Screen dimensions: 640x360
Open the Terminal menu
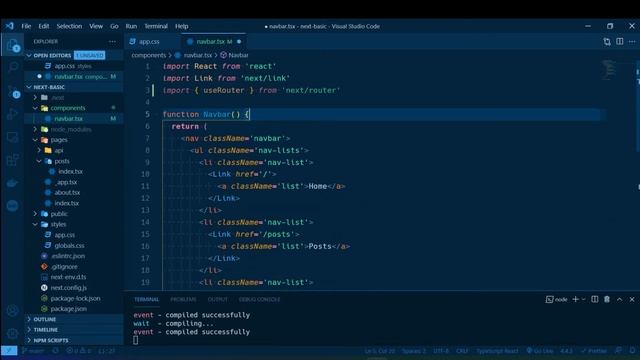coord(156,26)
